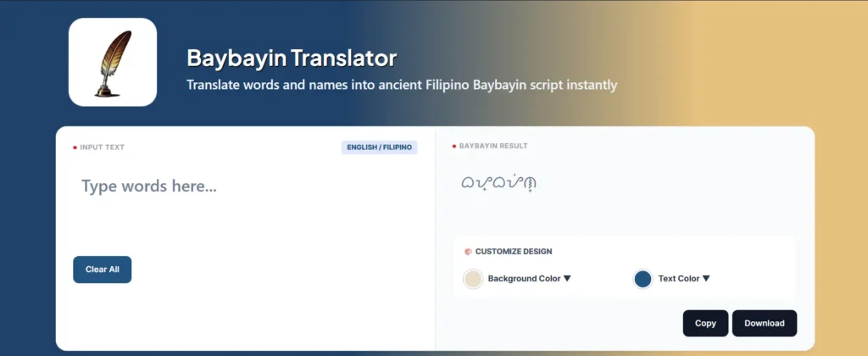
Task: Click the 'BAYBAYIN RESULT' label
Action: [x=493, y=146]
